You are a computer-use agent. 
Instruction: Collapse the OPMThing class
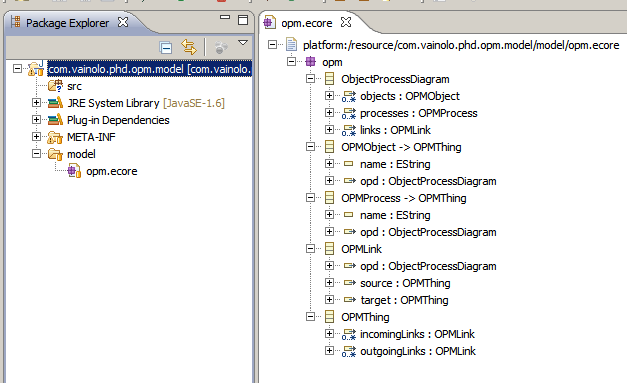click(310, 317)
